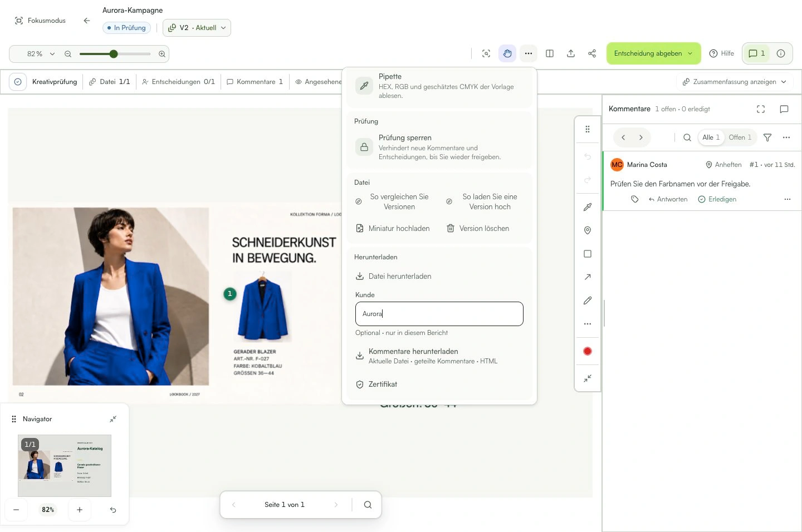Collapse the Navigator panel
This screenshot has width=802, height=532.
(x=113, y=419)
